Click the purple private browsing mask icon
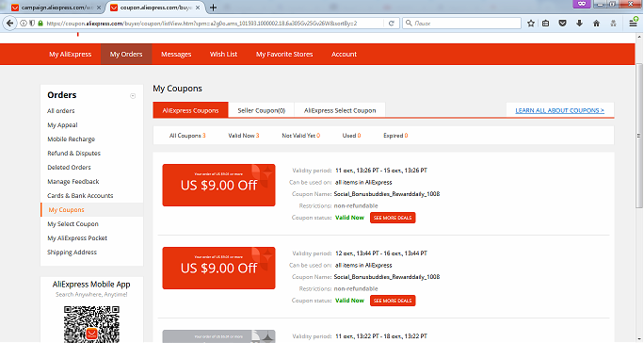 tap(582, 4)
